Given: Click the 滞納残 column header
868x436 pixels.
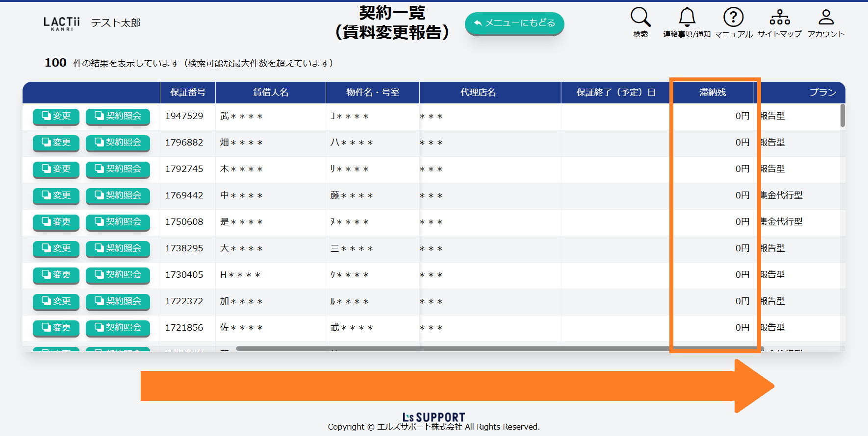Looking at the screenshot, I should click(712, 93).
